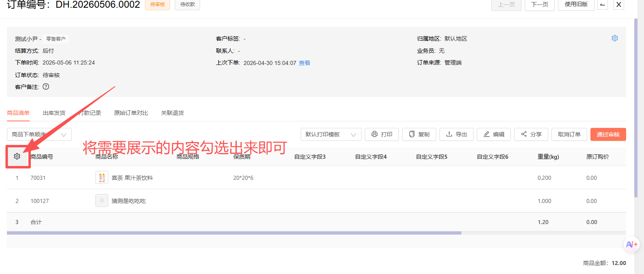
Task: Export the order with 导出 button
Action: tap(457, 134)
